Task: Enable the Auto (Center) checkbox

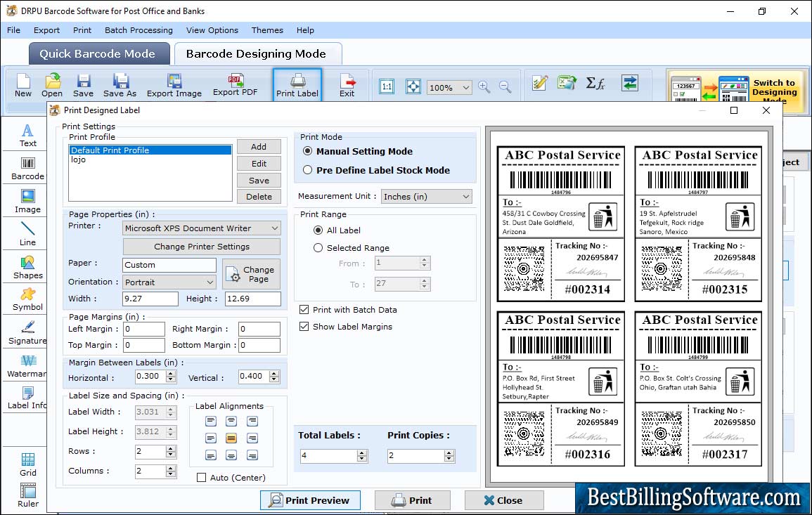Action: 202,478
